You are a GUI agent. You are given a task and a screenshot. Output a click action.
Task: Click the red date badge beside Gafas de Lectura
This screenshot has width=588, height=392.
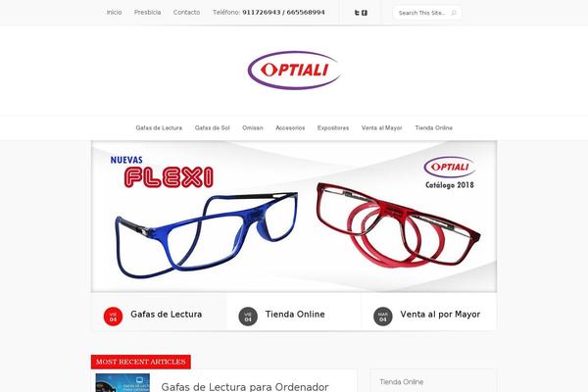click(113, 317)
